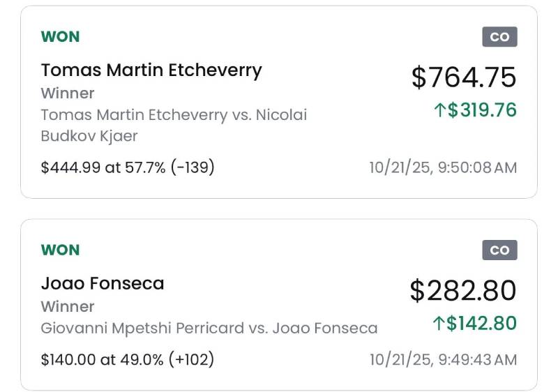Click the $140.00 at 49.0% stake line
Image resolution: width=558 pixels, height=392 pixels.
[x=128, y=360]
